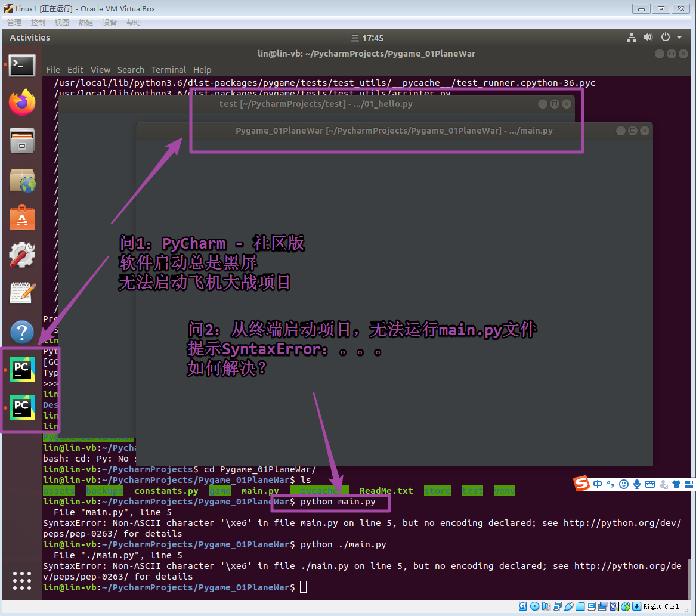Open the terminal Search menu
The height and width of the screenshot is (616, 696).
coord(131,70)
